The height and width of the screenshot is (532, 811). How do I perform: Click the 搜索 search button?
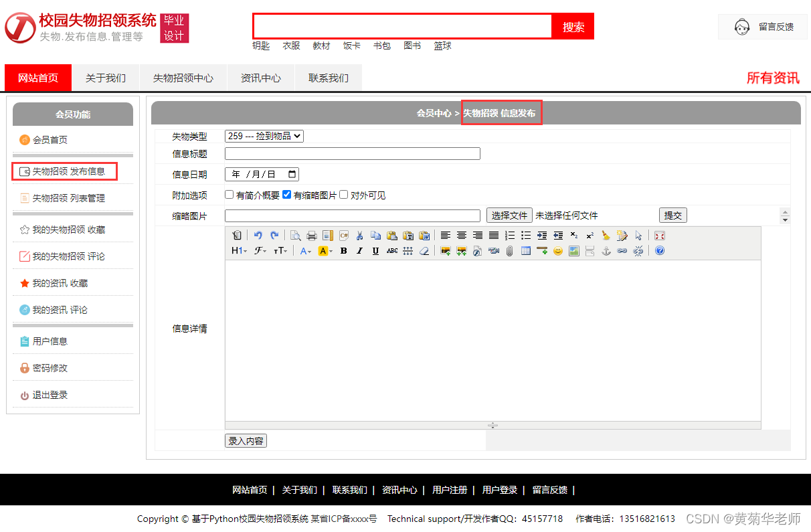pos(573,26)
